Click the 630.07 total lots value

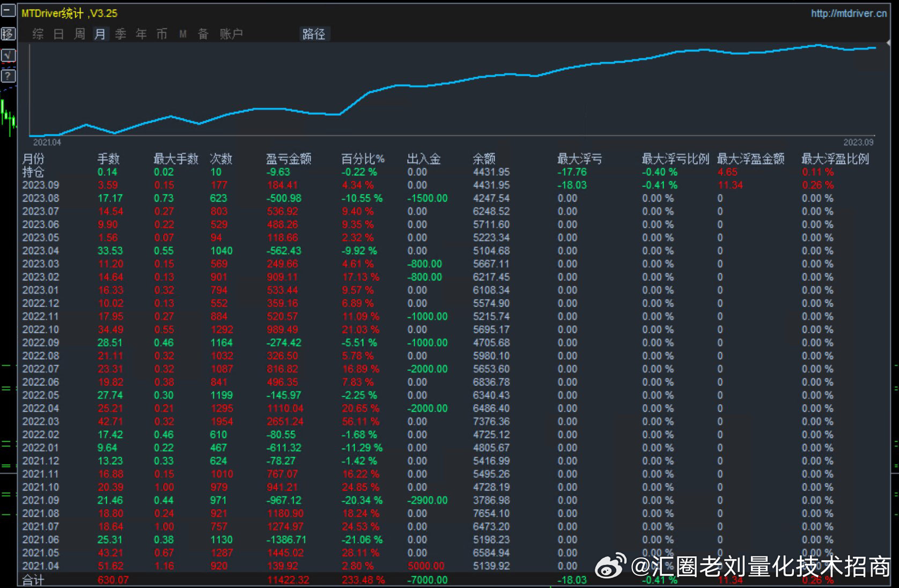click(x=113, y=580)
